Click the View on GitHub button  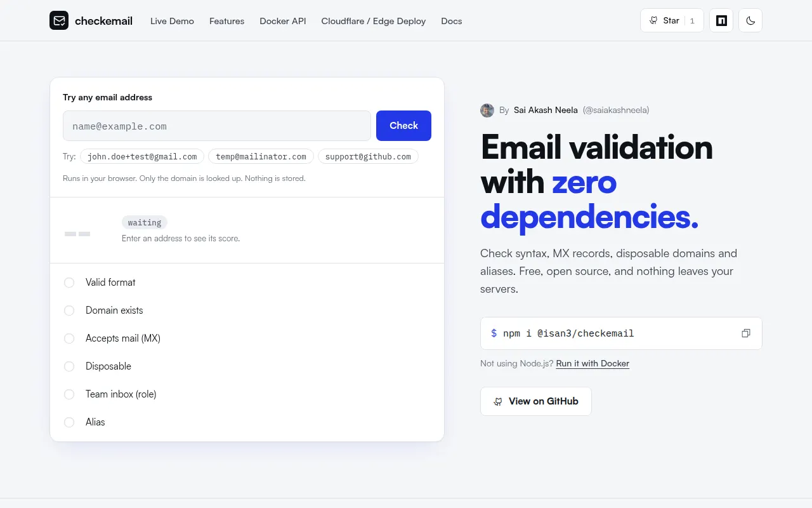point(536,401)
